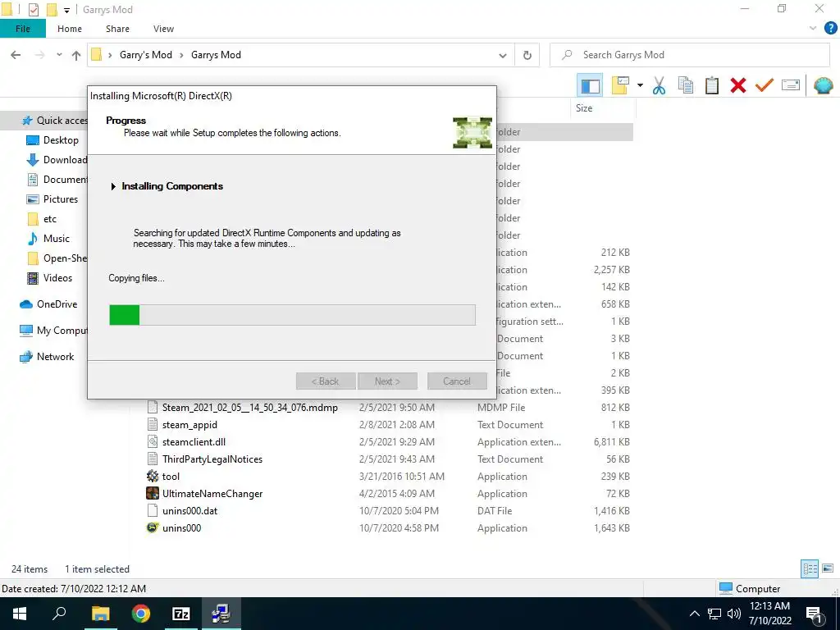This screenshot has height=630, width=840.
Task: Click the DirectX setup taskbar icon
Action: pyautogui.click(x=221, y=614)
